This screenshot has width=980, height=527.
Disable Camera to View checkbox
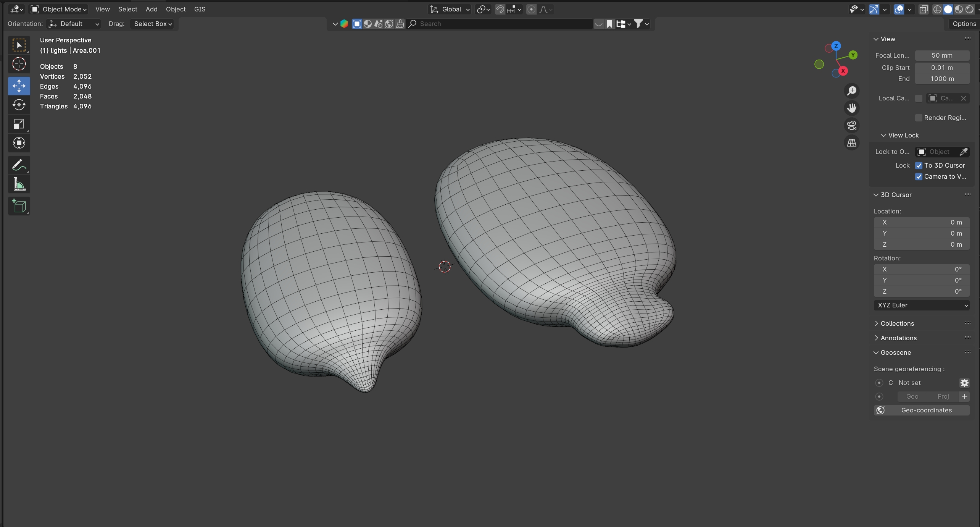919,176
